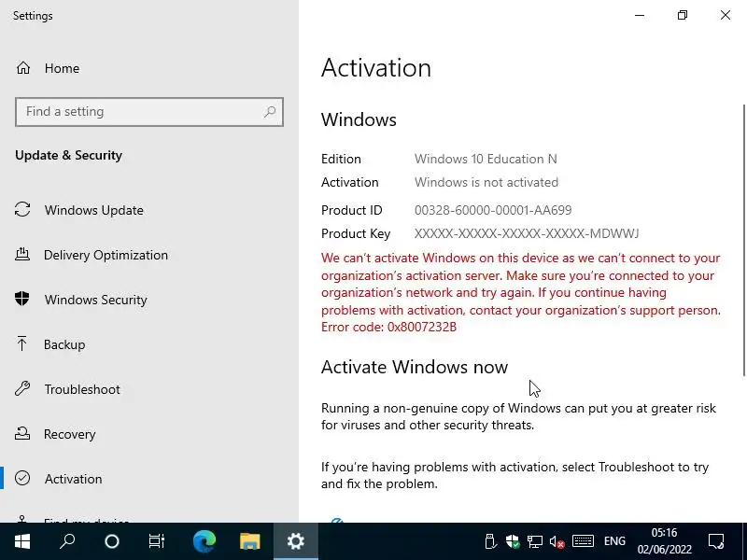Viewport: 747px width, 560px height.
Task: Open File Explorer from taskbar
Action: [249, 541]
